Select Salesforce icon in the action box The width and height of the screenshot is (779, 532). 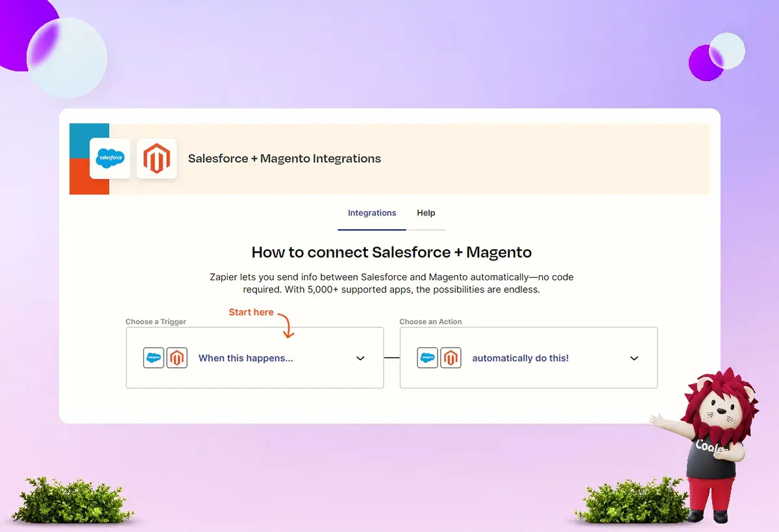pyautogui.click(x=427, y=358)
